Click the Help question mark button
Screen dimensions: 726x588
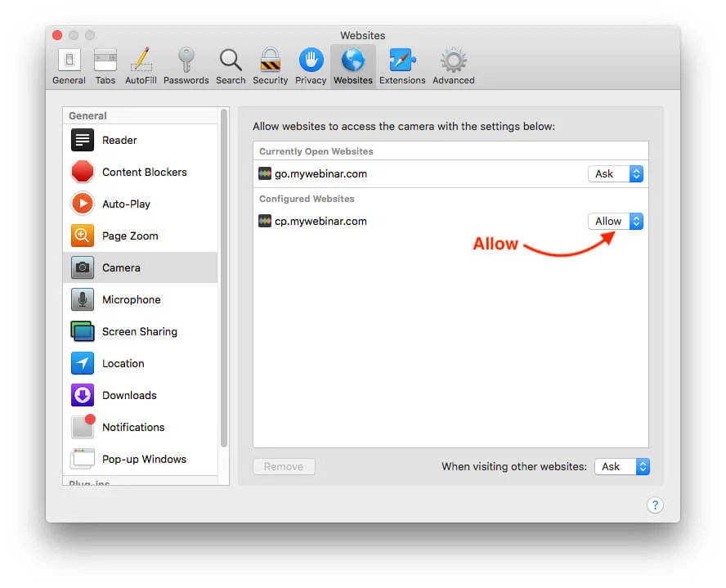click(x=655, y=505)
